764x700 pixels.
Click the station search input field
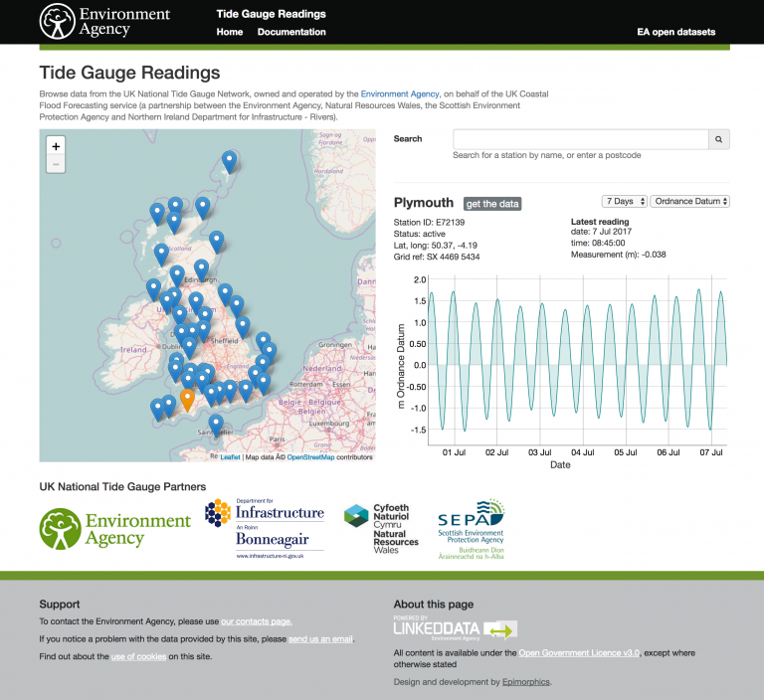click(x=580, y=139)
